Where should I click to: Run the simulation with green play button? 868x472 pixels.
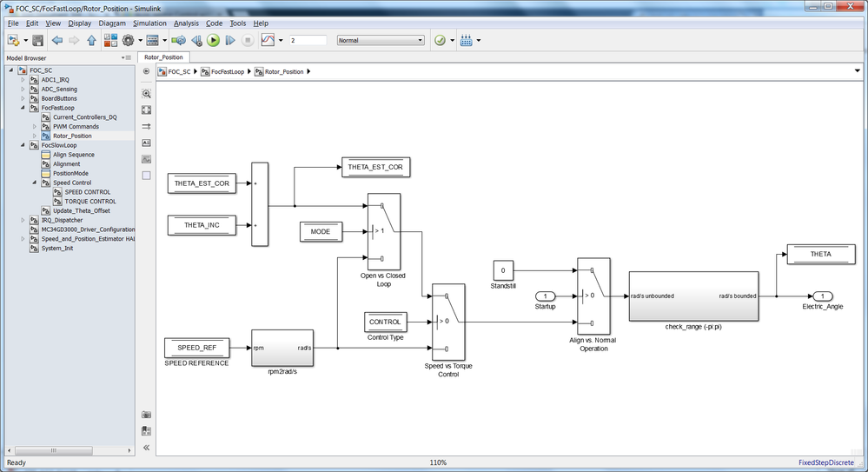[x=213, y=41]
